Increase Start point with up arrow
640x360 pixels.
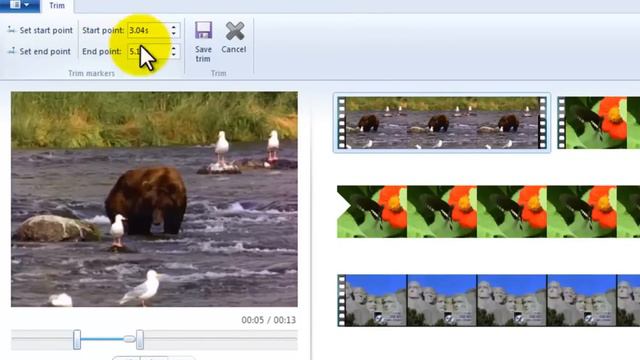click(174, 27)
